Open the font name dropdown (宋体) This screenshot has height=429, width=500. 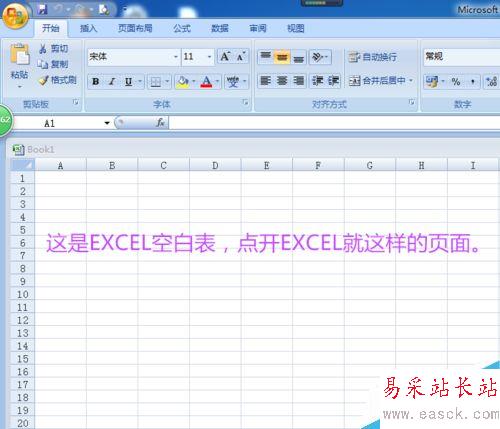pyautogui.click(x=176, y=57)
